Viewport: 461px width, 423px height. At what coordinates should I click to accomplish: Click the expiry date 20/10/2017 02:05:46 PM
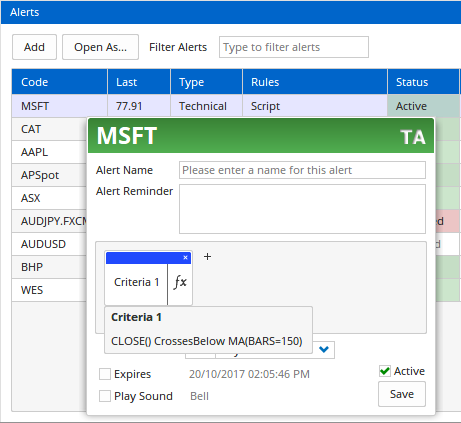pyautogui.click(x=249, y=374)
